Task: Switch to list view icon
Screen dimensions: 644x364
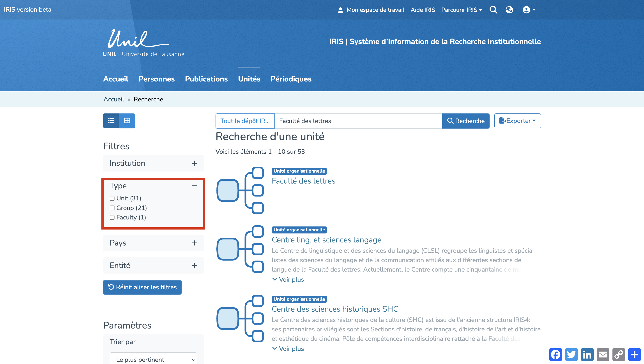Action: 111,121
